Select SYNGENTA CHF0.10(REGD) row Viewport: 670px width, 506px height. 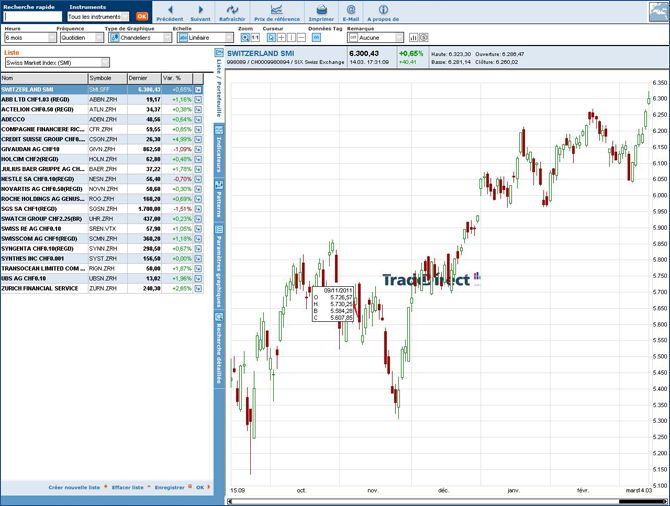pyautogui.click(x=102, y=249)
